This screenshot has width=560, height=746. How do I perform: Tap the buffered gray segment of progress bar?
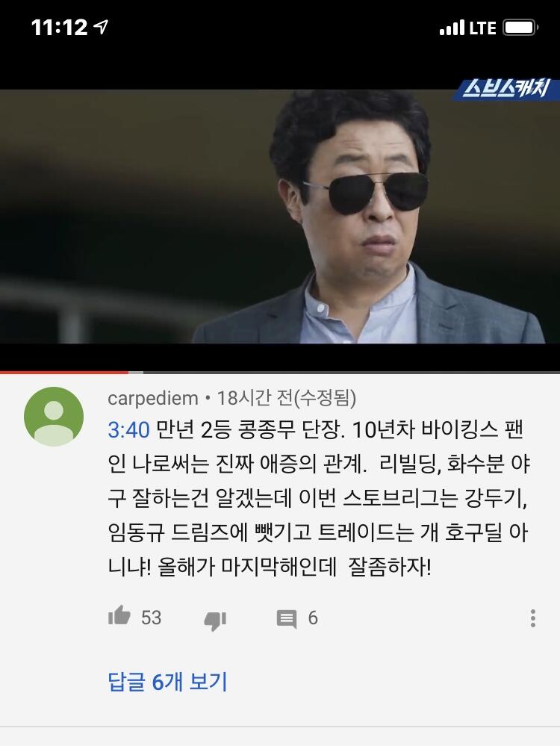136,373
